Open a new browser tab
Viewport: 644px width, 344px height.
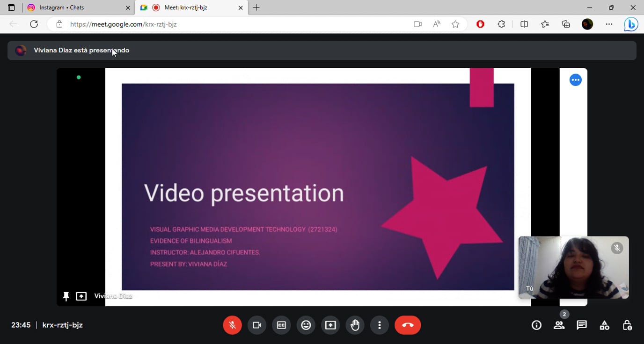256,7
